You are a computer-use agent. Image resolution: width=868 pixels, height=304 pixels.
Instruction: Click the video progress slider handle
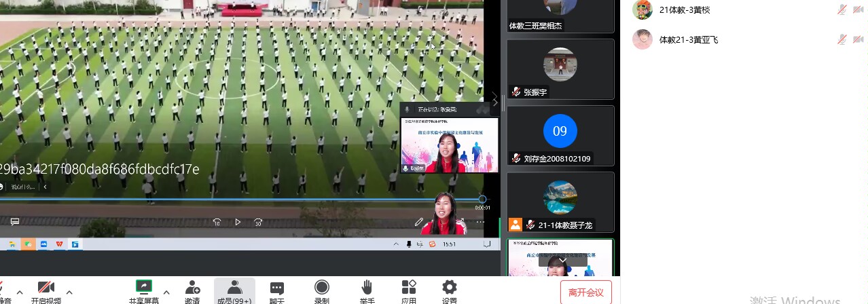tap(482, 199)
